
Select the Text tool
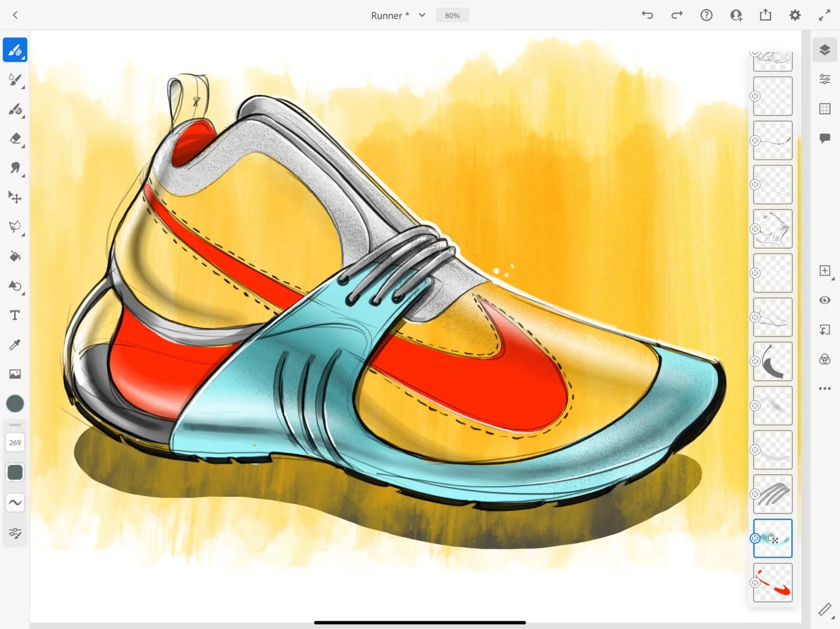(15, 315)
